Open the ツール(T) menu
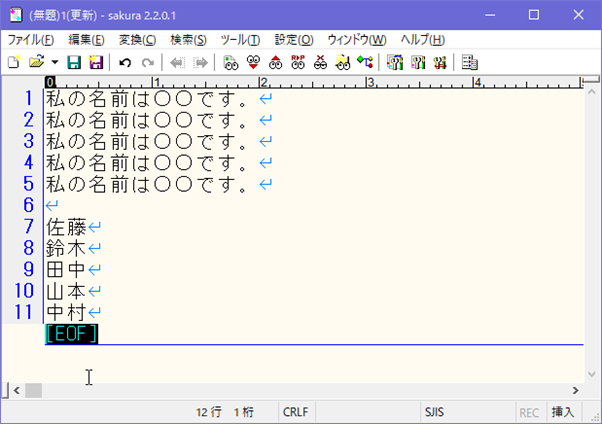 point(240,40)
